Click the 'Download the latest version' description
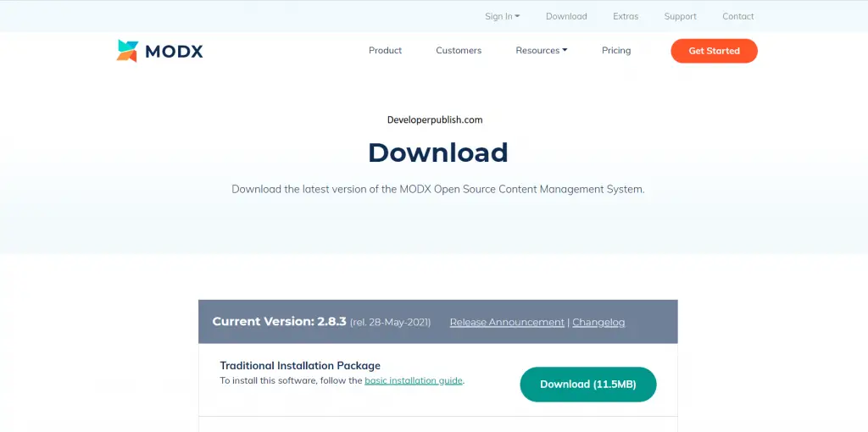 (x=438, y=189)
